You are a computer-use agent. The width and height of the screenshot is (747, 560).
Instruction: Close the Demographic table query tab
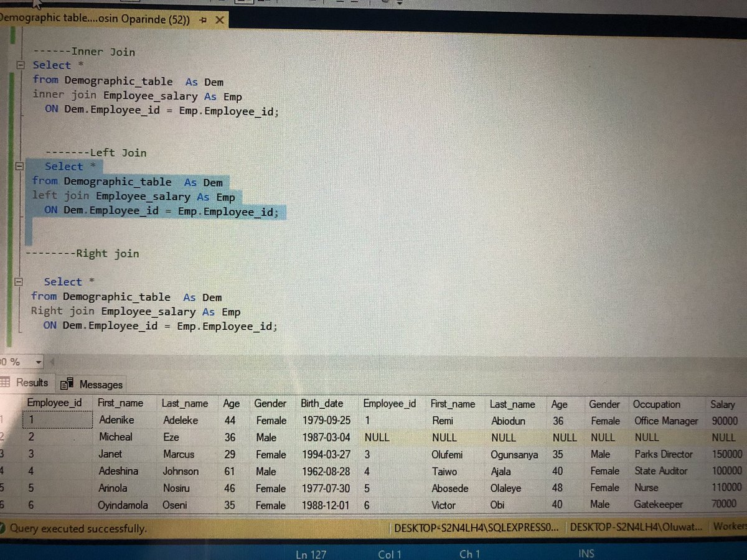(219, 20)
